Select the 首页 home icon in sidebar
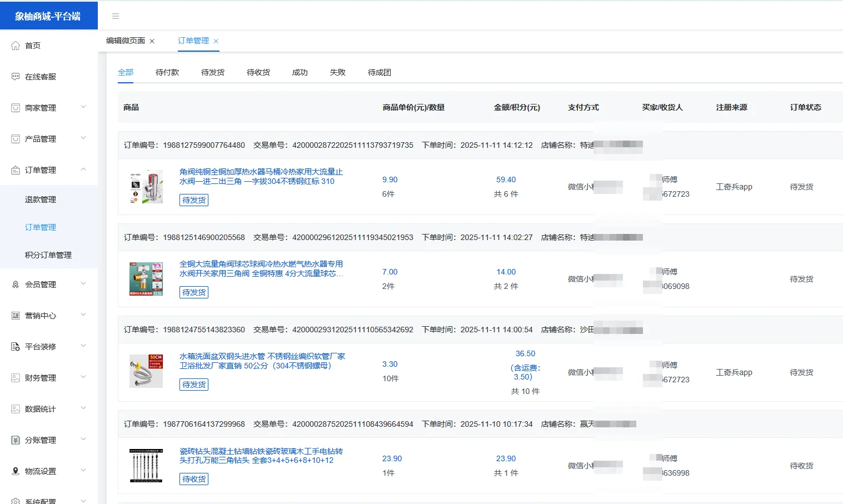Screen dimensions: 843x504 16,45
